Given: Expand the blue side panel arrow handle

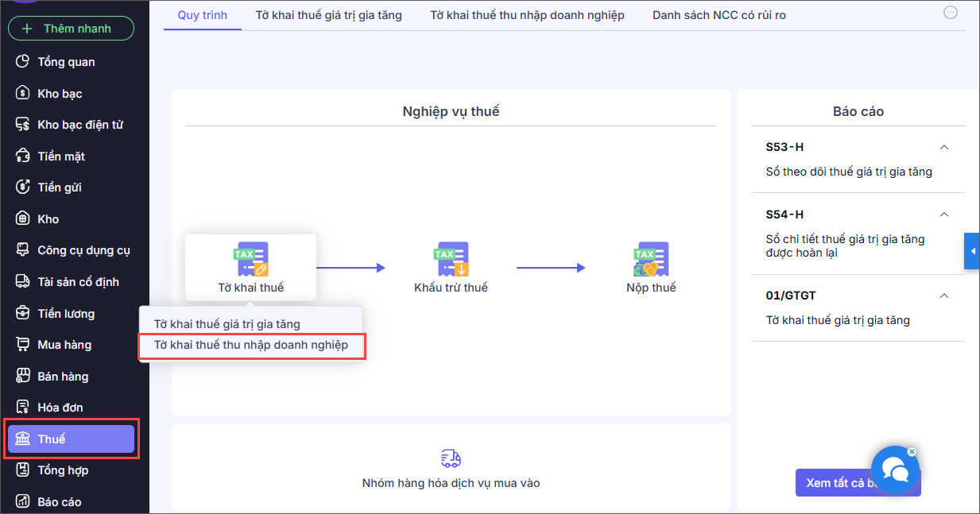Looking at the screenshot, I should click(x=972, y=252).
